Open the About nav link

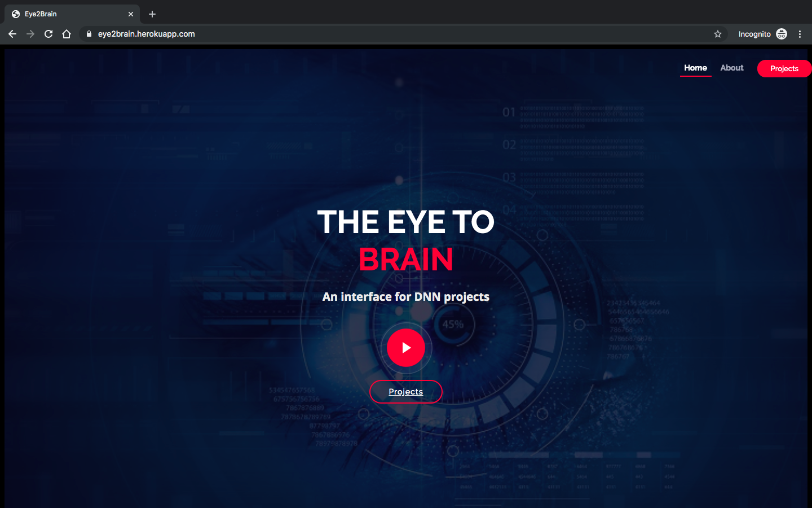tap(732, 68)
